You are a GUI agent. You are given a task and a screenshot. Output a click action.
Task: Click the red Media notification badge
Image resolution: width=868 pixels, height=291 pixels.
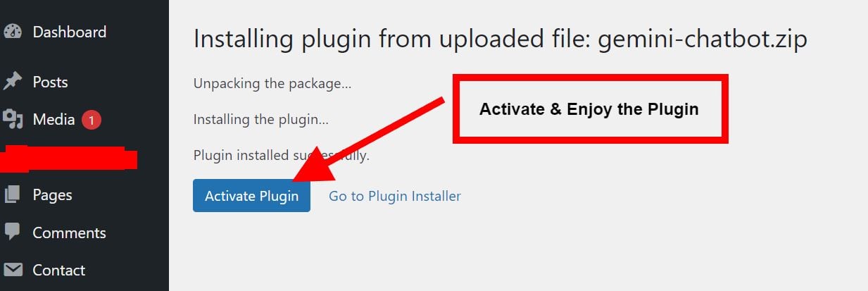click(92, 120)
